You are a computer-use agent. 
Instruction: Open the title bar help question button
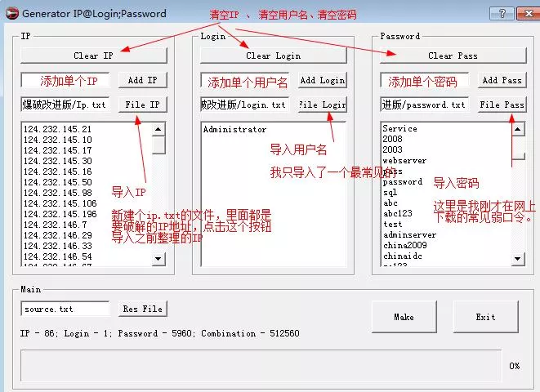click(502, 14)
